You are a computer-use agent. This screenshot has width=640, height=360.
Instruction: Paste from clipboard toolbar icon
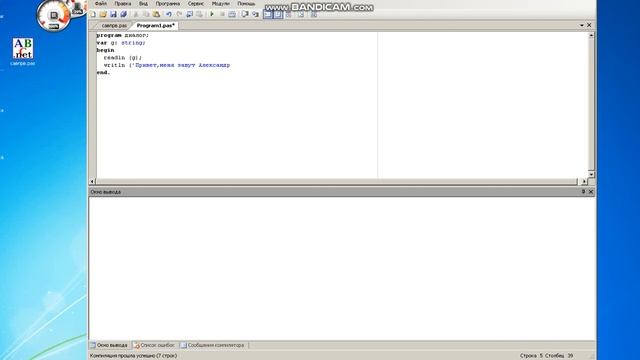[156, 14]
